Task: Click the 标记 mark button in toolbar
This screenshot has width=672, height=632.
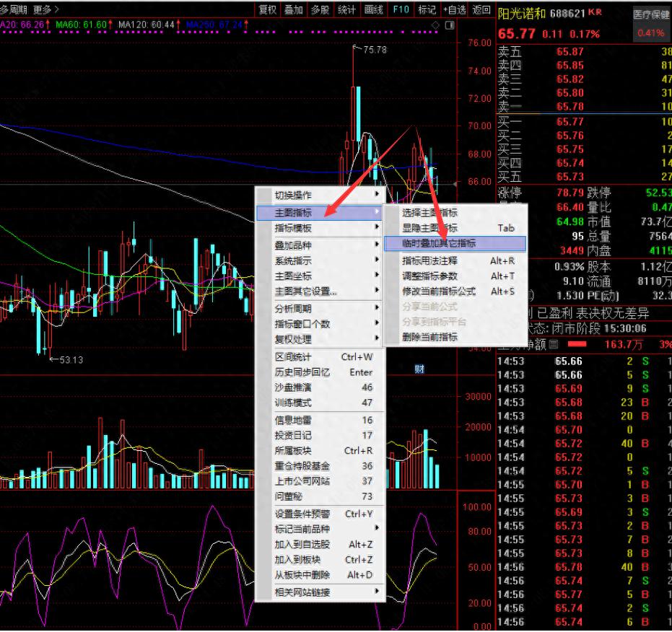Action: click(x=427, y=9)
